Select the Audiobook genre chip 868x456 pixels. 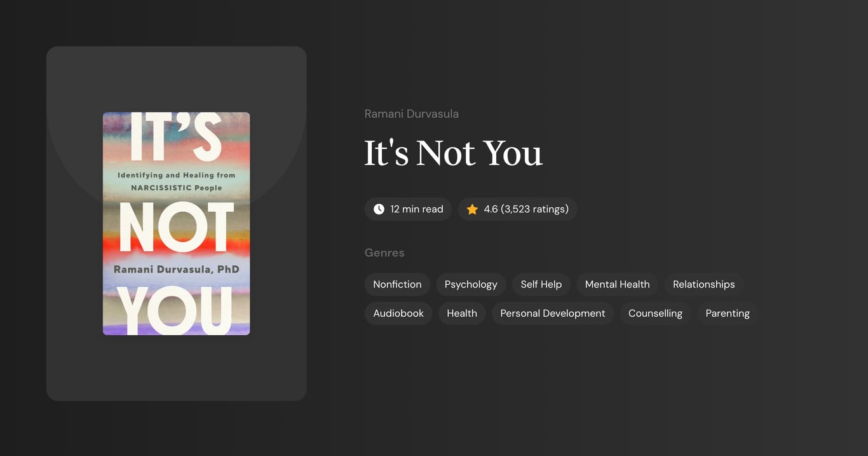click(398, 313)
